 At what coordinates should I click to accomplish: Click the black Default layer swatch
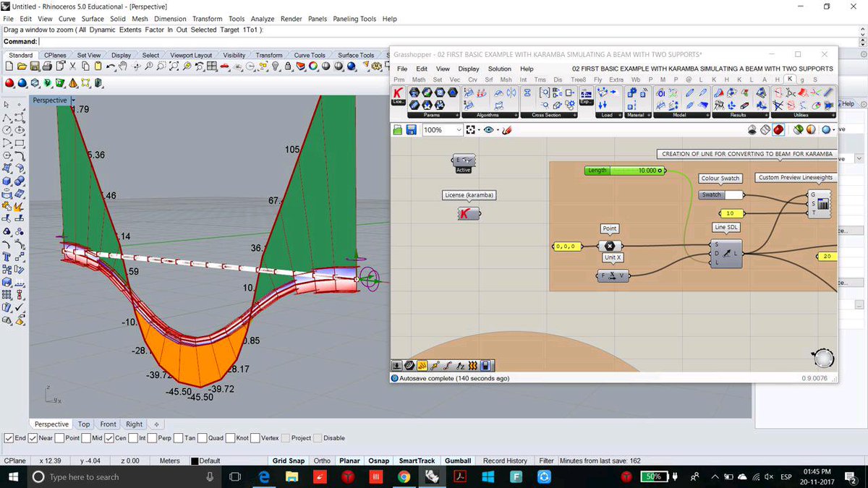[x=195, y=461]
